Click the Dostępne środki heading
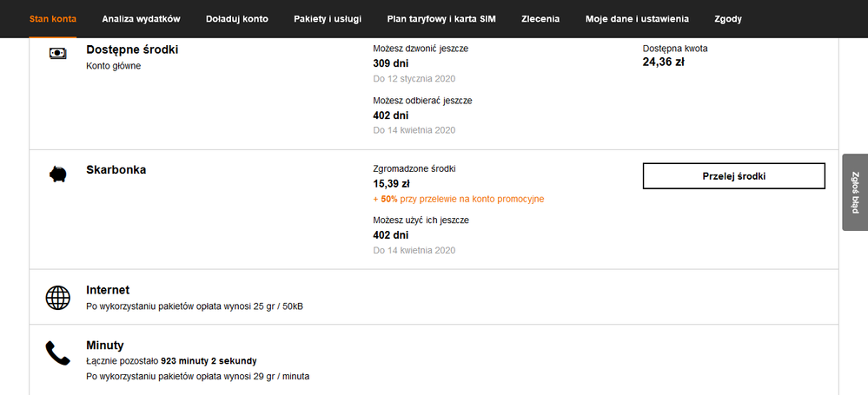The image size is (868, 395). [x=132, y=49]
